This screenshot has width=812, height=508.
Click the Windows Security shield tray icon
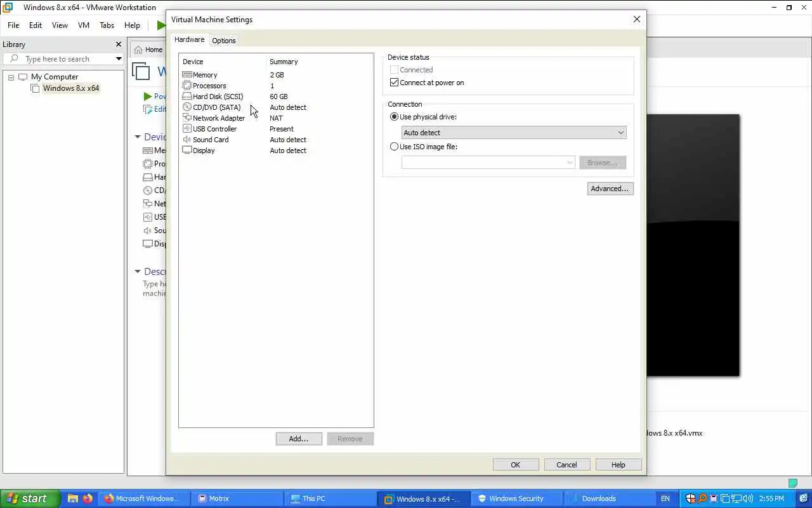click(x=691, y=498)
